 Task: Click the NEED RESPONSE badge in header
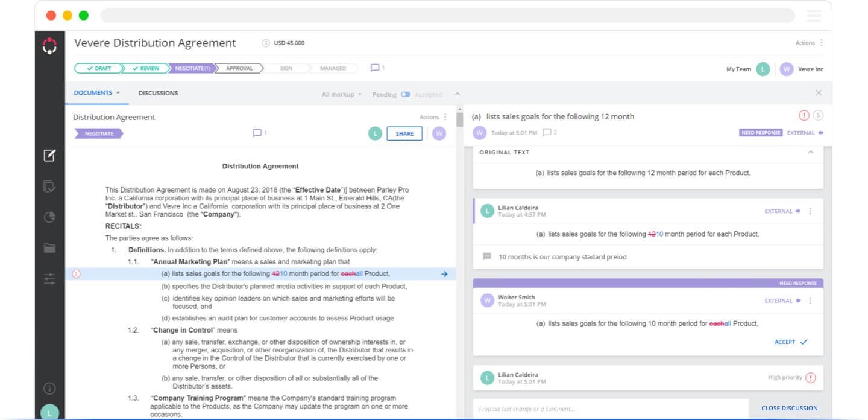coord(761,133)
